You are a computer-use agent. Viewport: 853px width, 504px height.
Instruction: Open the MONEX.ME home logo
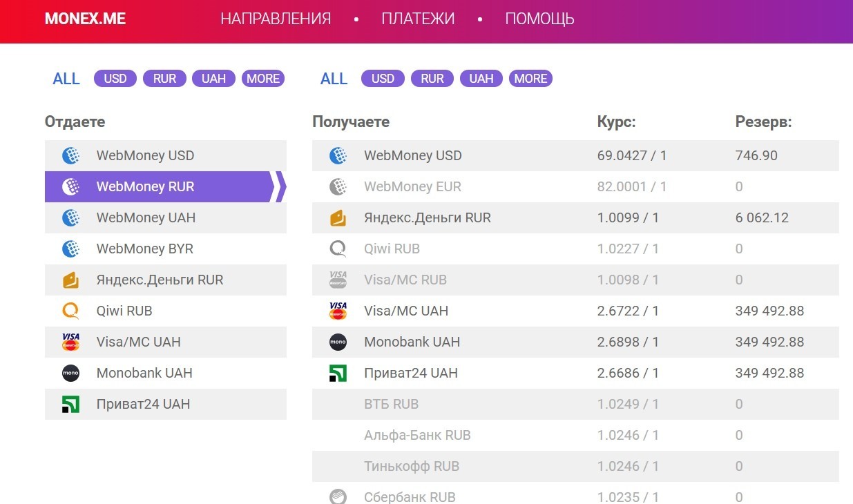85,19
